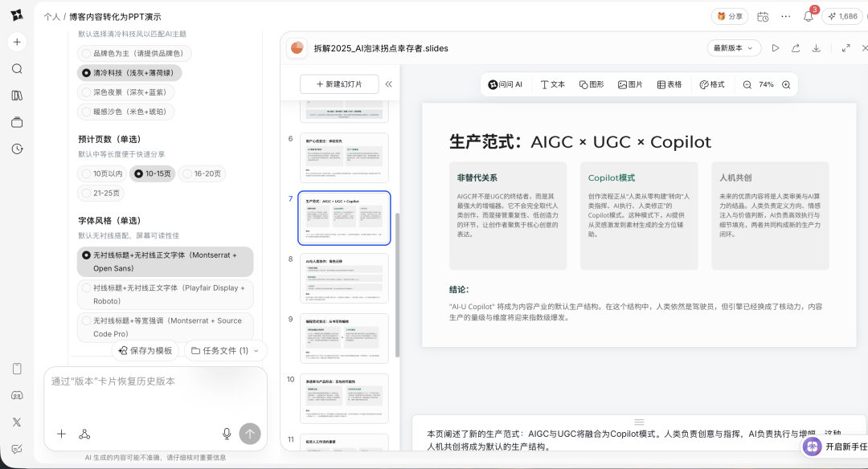Screen dimensions: 868x469
Task: Select slide 8 thumbnail
Action: pos(344,278)
